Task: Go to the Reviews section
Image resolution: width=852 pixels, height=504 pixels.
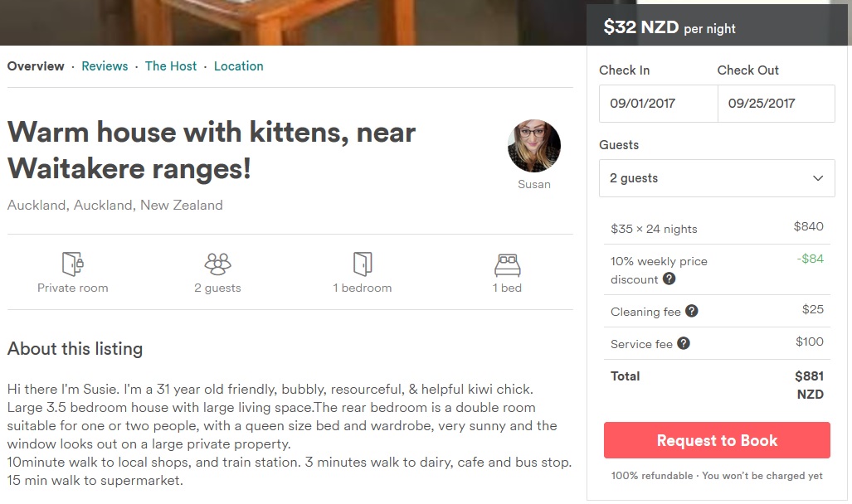Action: click(x=105, y=66)
